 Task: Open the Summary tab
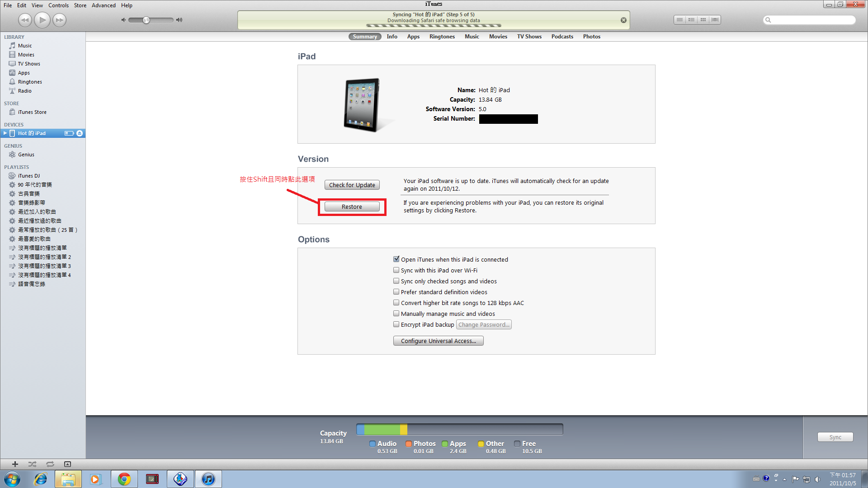point(365,37)
